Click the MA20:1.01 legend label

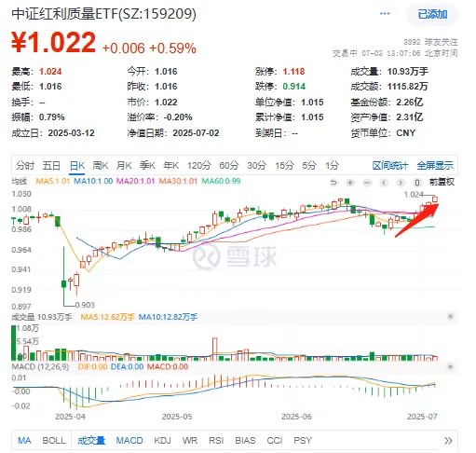coord(135,181)
